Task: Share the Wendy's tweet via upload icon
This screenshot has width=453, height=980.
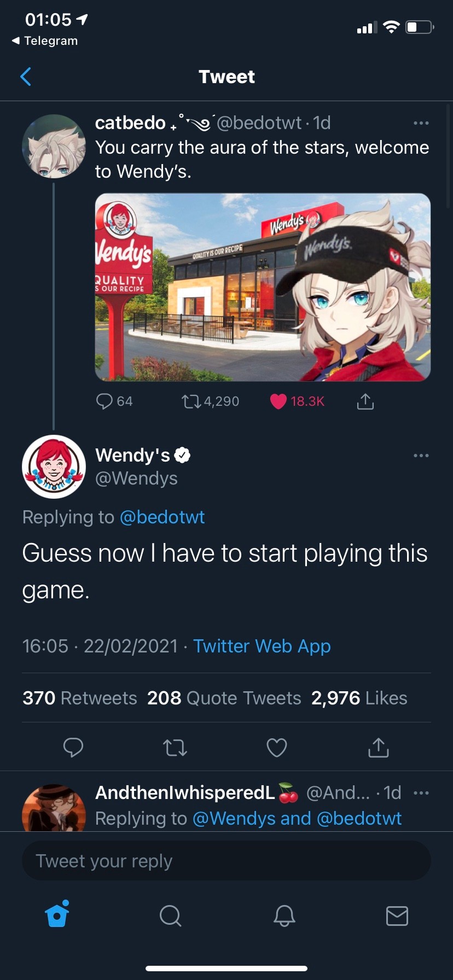Action: point(378,747)
